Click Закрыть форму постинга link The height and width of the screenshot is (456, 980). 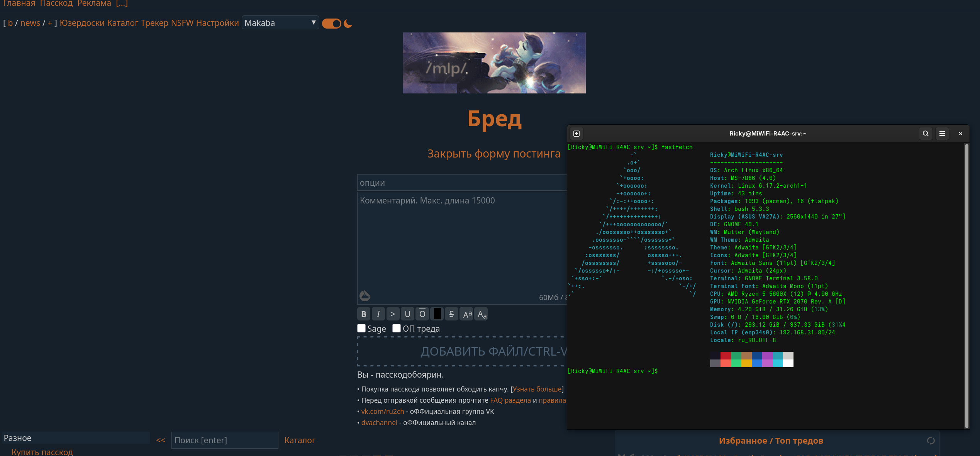click(493, 153)
